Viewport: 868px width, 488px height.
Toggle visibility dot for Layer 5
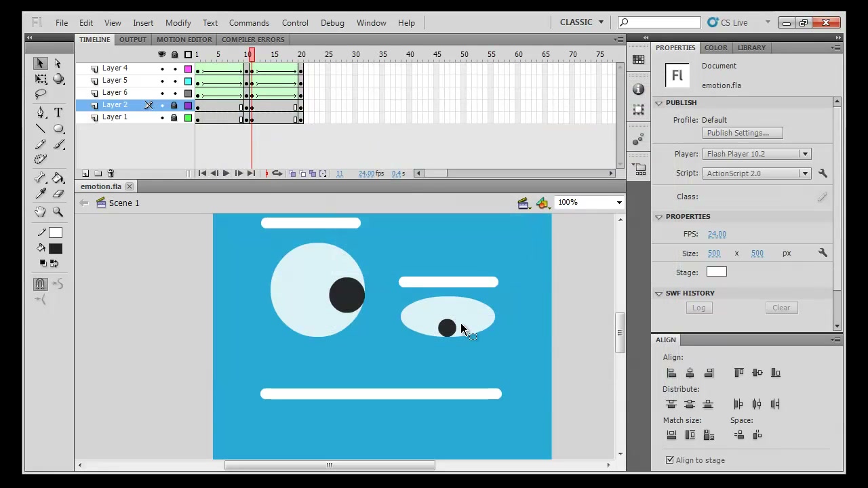point(161,81)
